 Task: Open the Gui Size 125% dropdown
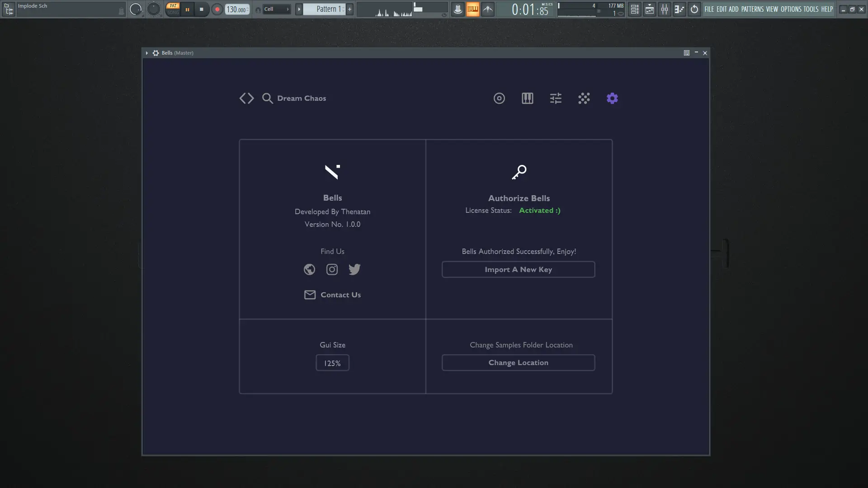332,363
